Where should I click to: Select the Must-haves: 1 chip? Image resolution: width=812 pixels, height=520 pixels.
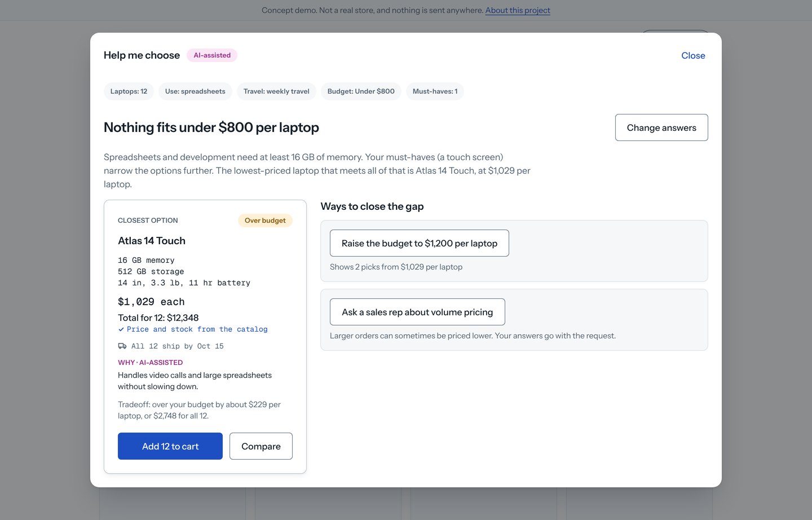point(435,91)
